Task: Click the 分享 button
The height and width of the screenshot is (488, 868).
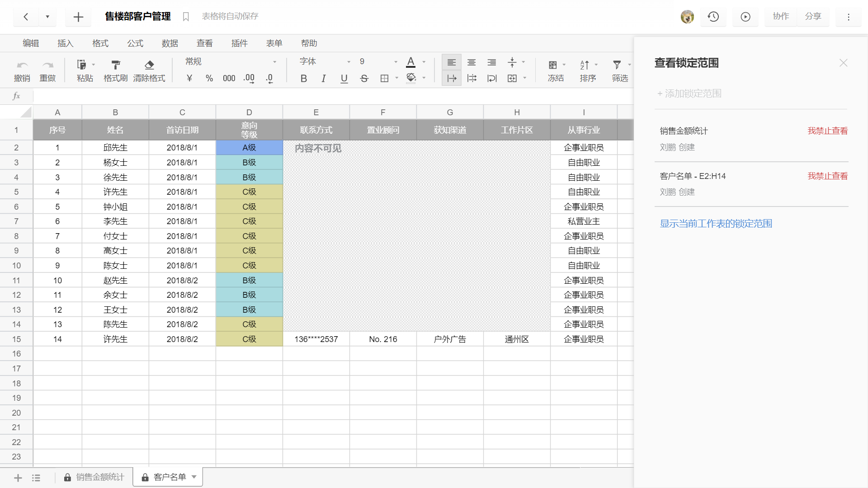Action: [x=812, y=17]
